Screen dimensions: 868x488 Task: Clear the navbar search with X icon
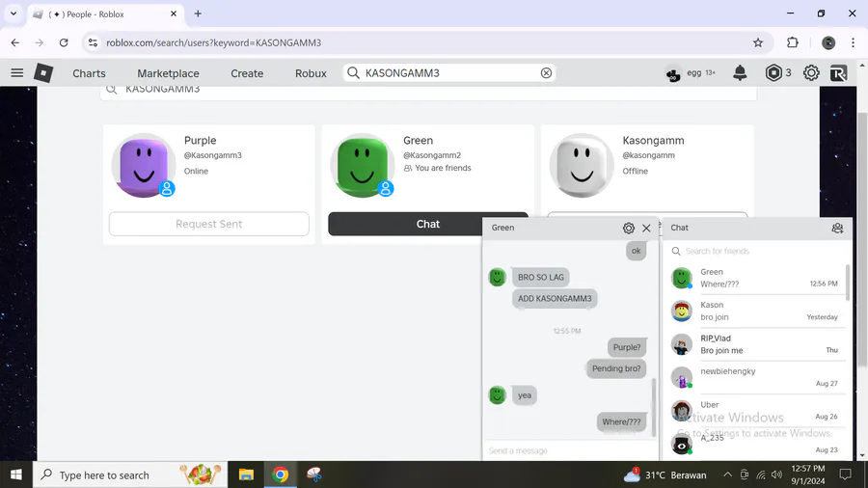pyautogui.click(x=546, y=73)
